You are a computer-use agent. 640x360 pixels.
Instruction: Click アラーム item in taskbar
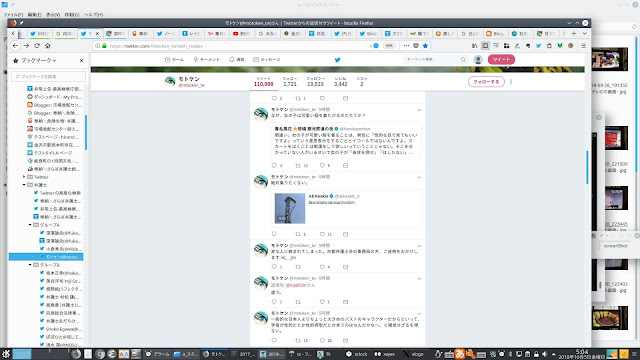click(x=157, y=354)
